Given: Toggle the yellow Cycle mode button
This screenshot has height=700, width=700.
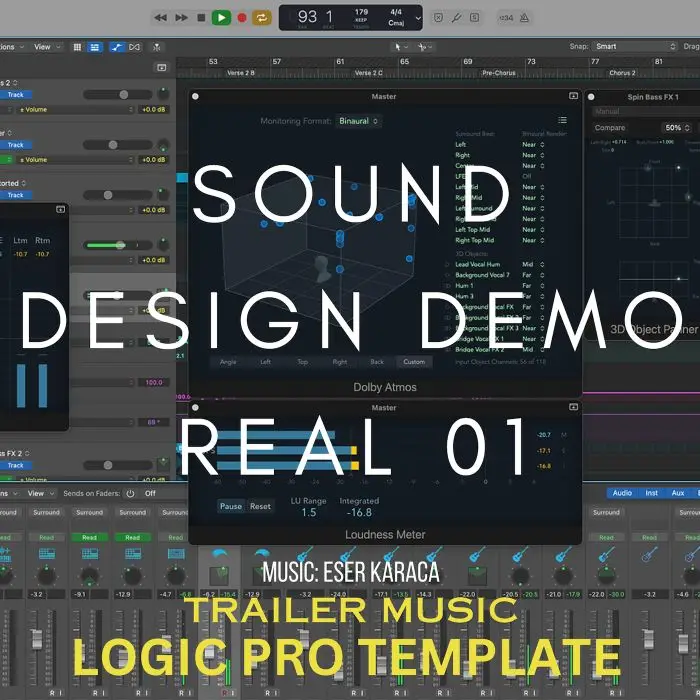Looking at the screenshot, I should point(262,18).
